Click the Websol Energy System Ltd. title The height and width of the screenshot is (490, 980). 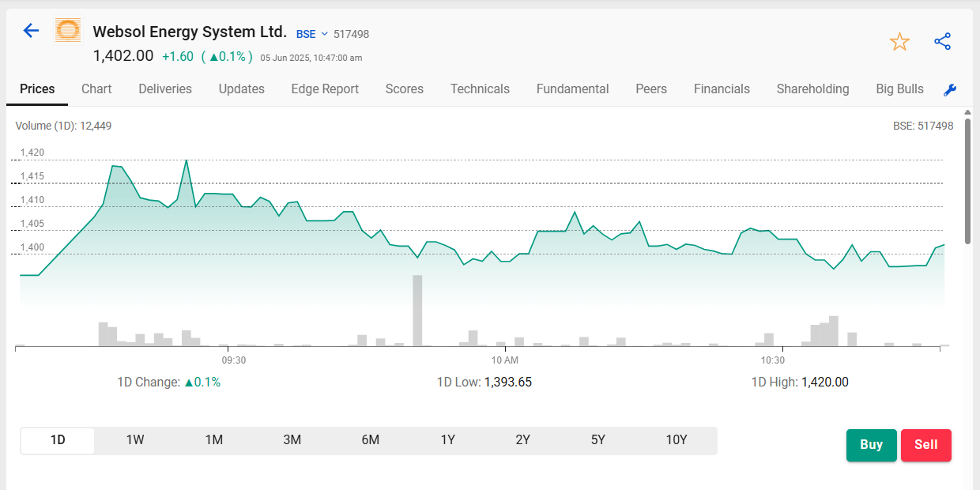190,32
